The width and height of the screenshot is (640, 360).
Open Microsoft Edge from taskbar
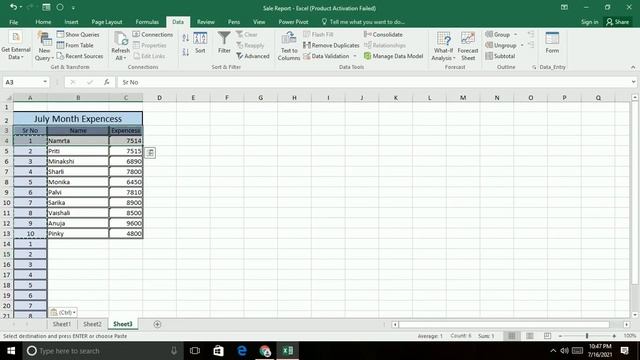tap(242, 351)
